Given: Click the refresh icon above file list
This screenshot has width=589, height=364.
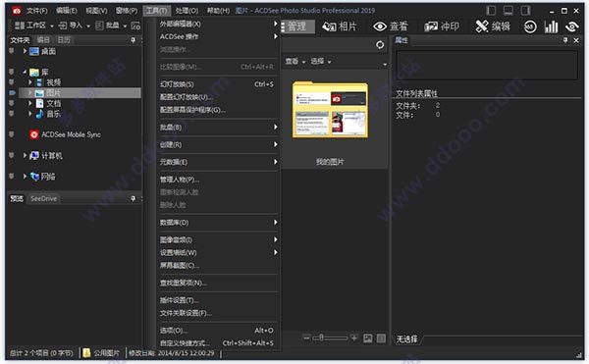Looking at the screenshot, I should click(380, 45).
